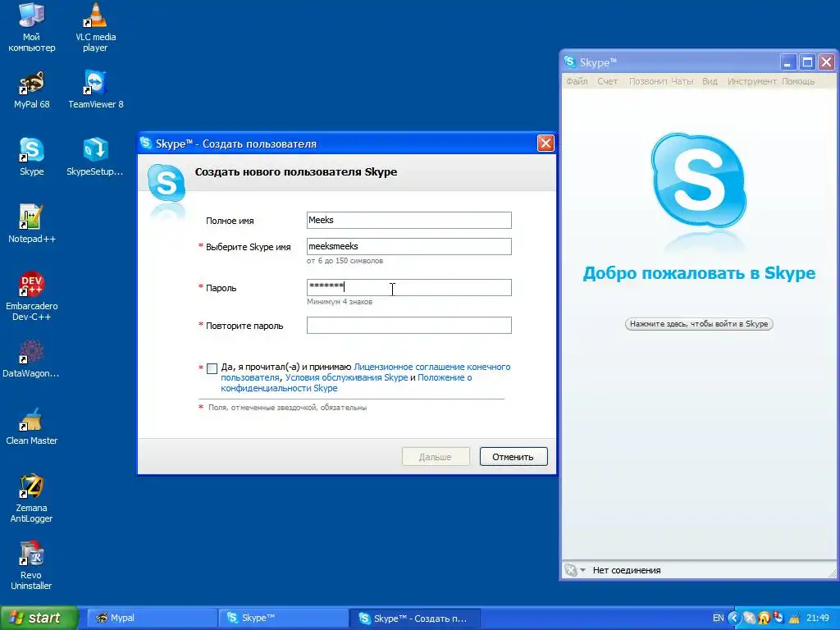Switch to Mypal taskbar button
This screenshot has width=840, height=630.
(x=152, y=619)
